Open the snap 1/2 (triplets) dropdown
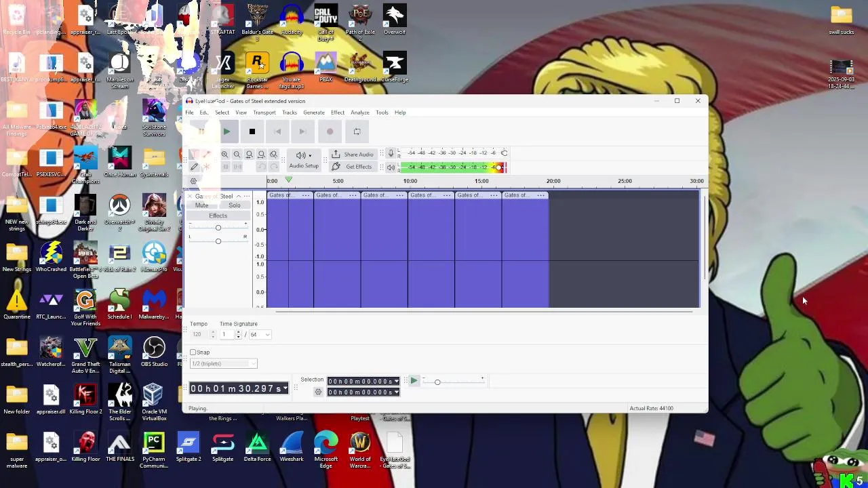Viewport: 868px width, 488px height. click(x=223, y=364)
